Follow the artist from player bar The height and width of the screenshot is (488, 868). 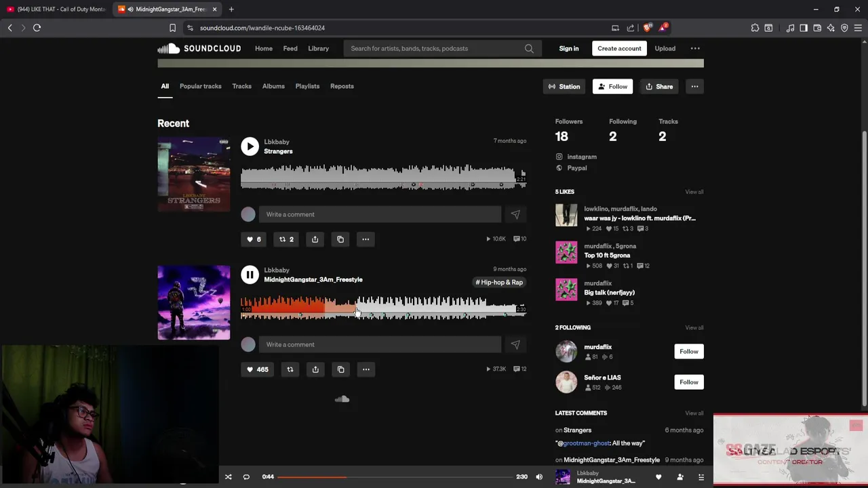point(680,477)
